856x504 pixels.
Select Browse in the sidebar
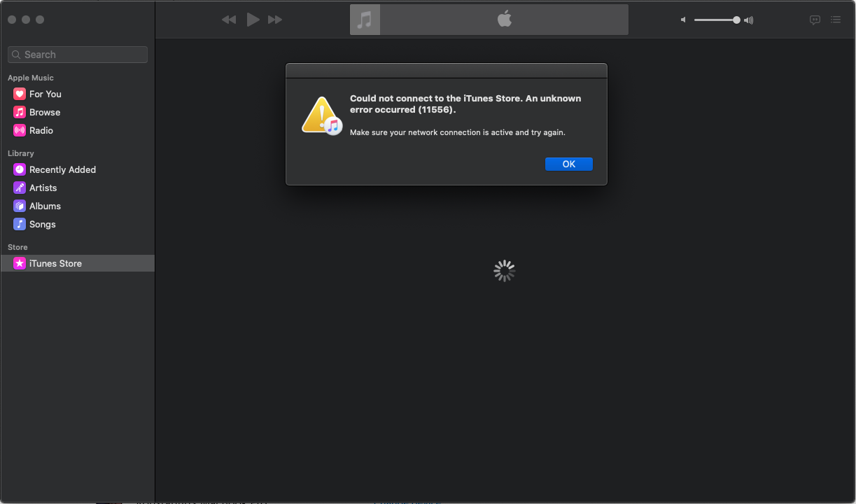(78, 112)
